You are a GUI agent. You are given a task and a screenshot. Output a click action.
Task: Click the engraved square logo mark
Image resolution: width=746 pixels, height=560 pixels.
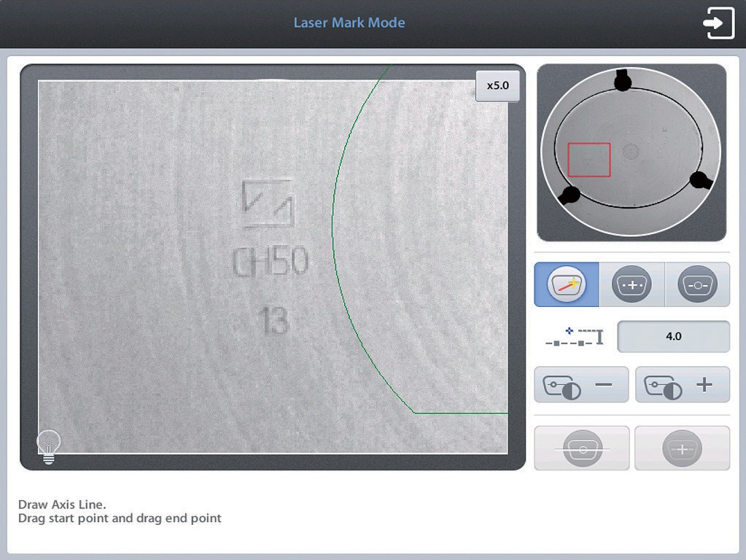tap(268, 203)
